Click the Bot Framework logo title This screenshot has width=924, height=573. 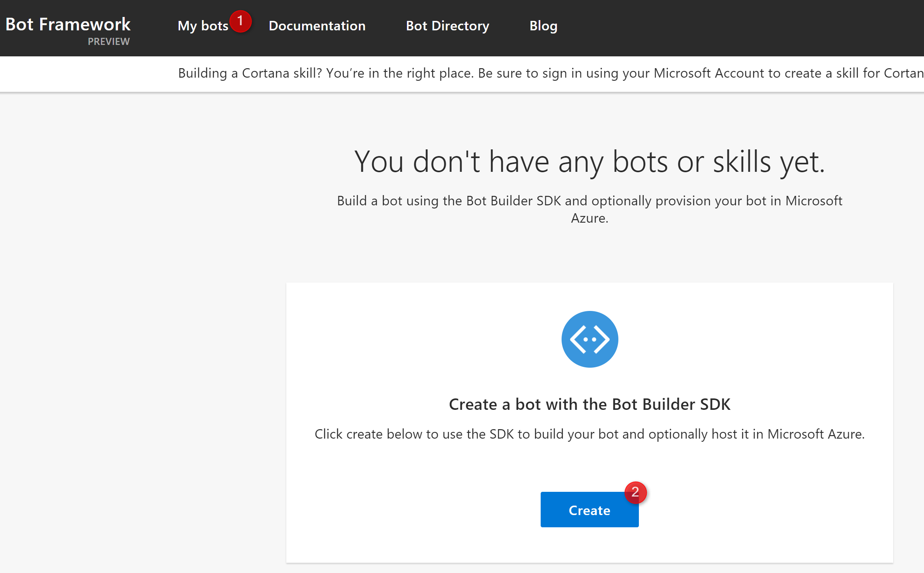coord(68,24)
